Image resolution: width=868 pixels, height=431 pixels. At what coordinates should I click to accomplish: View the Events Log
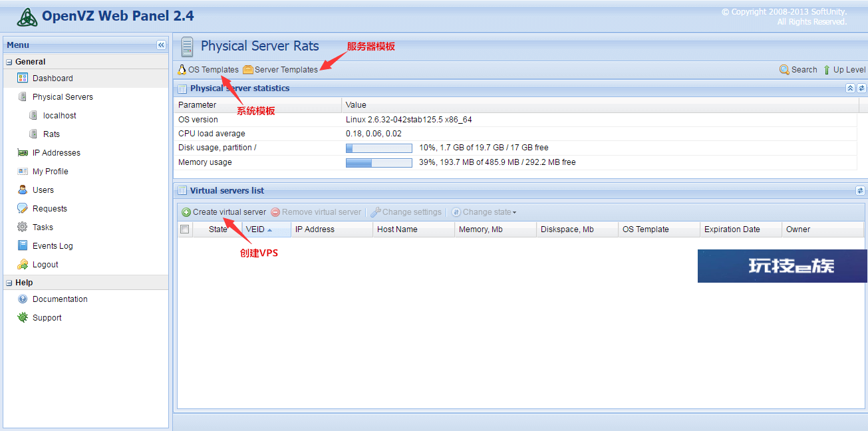tap(53, 245)
